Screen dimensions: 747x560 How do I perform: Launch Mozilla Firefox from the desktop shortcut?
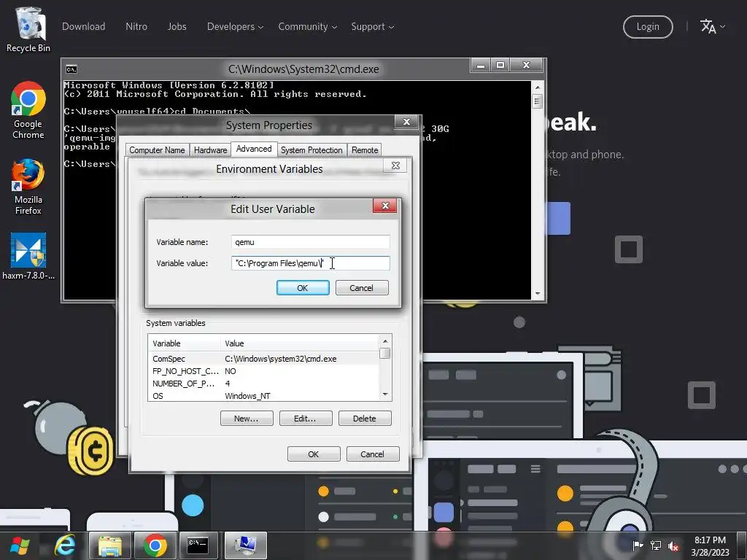28,187
